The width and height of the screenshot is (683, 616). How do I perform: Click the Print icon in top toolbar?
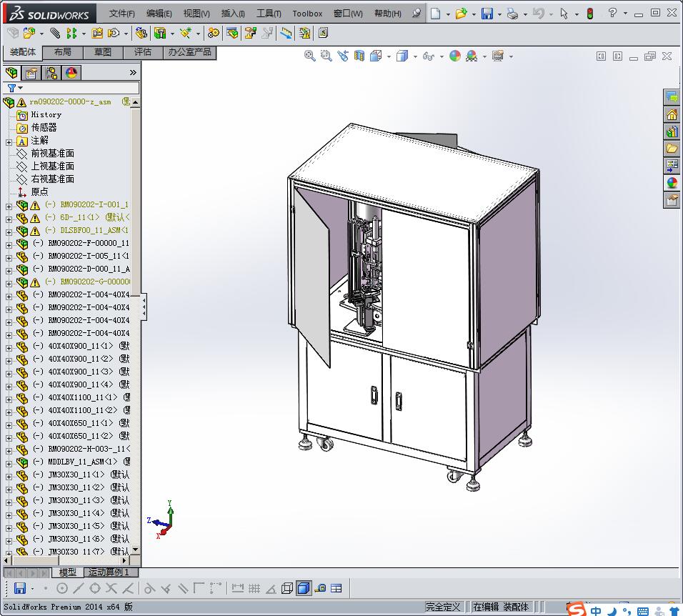coord(512,14)
